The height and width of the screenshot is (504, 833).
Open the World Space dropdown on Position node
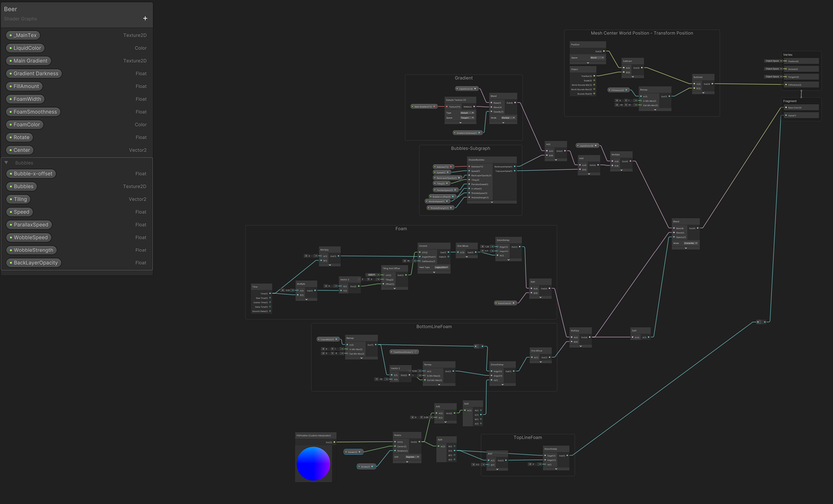click(x=597, y=58)
